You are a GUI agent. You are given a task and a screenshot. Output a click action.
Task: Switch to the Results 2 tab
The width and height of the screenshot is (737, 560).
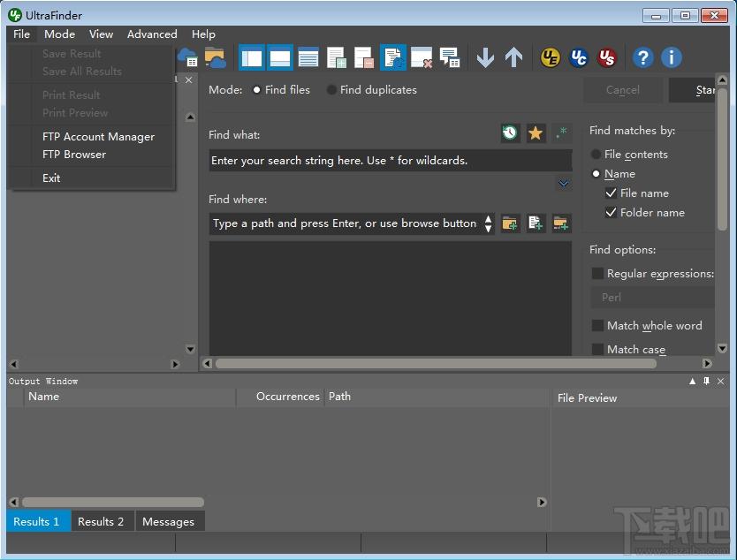point(101,521)
